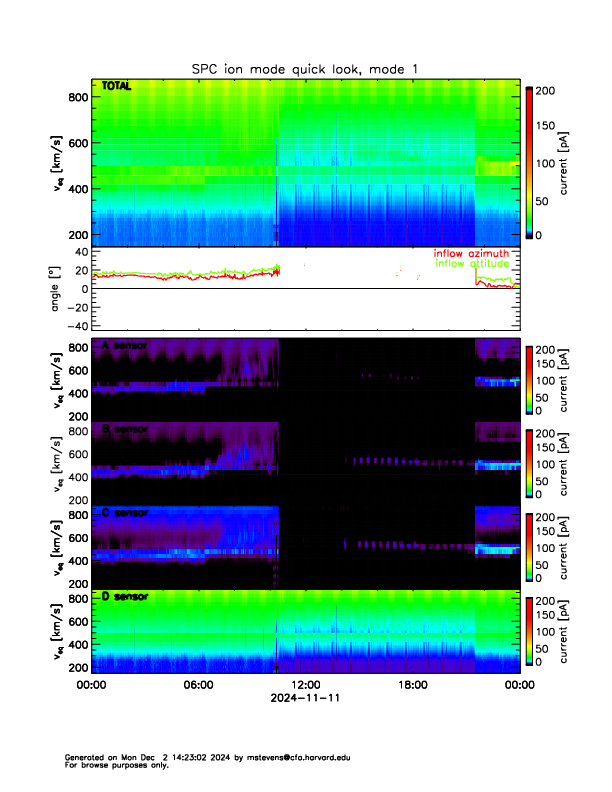Viewport: 612px width, 792px height.
Task: Click the A sensor current color bar
Action: pyautogui.click(x=532, y=376)
